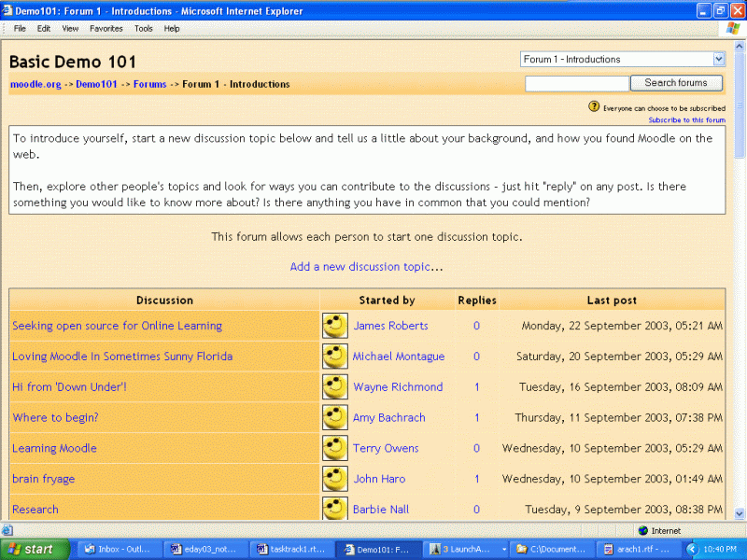This screenshot has width=747, height=560.
Task: Click Amy Bachrach's smiley avatar icon
Action: [335, 418]
